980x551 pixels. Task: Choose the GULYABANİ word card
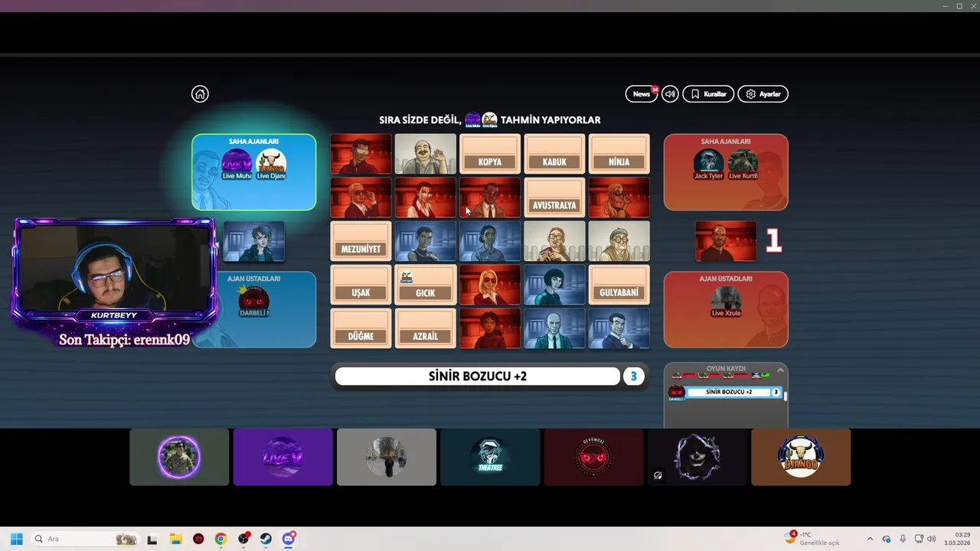click(x=619, y=285)
